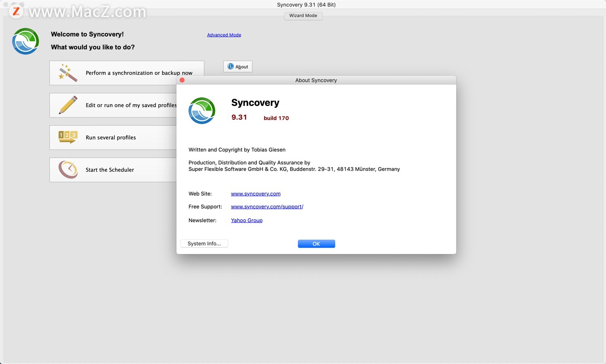Close the About Syncovery dialog
The height and width of the screenshot is (364, 606).
[182, 80]
